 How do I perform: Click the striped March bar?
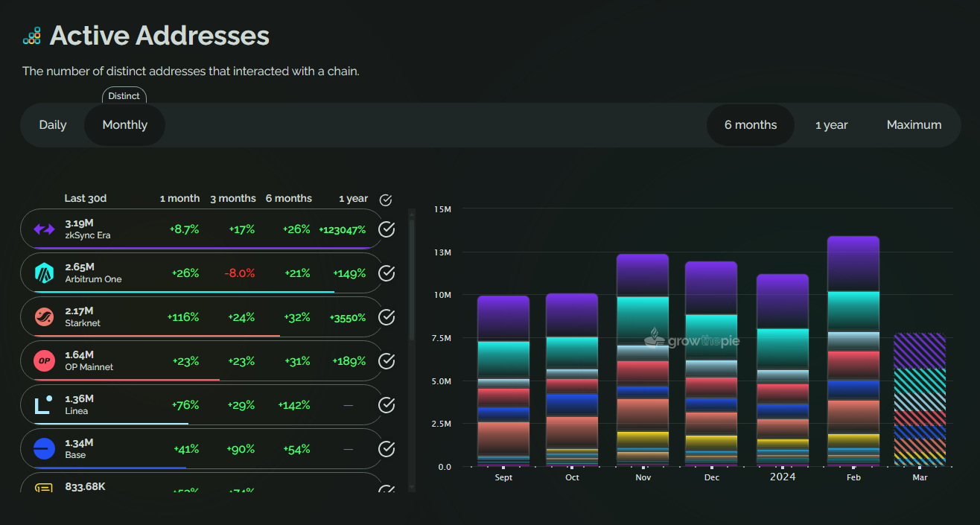click(x=920, y=402)
